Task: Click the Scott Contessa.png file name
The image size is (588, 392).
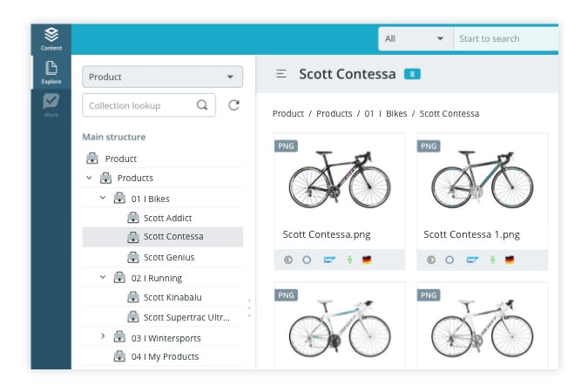Action: (x=327, y=234)
